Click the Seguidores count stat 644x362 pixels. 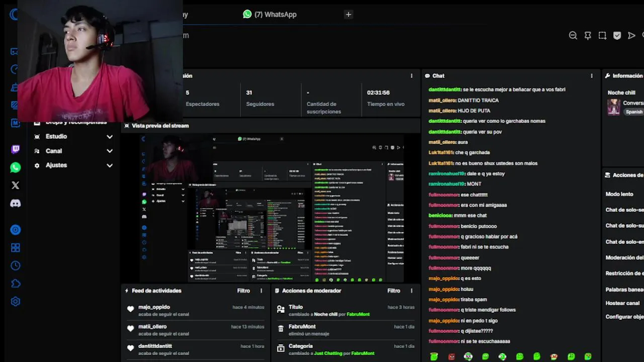(260, 98)
